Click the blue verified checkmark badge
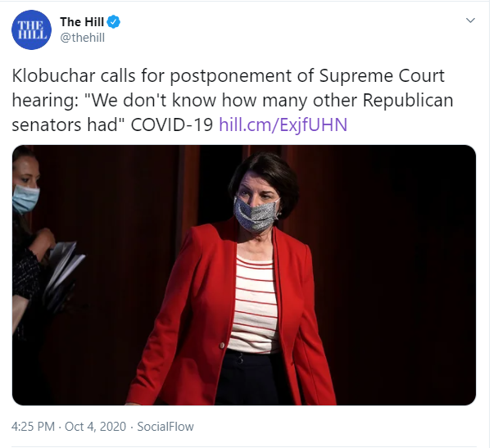 (113, 22)
